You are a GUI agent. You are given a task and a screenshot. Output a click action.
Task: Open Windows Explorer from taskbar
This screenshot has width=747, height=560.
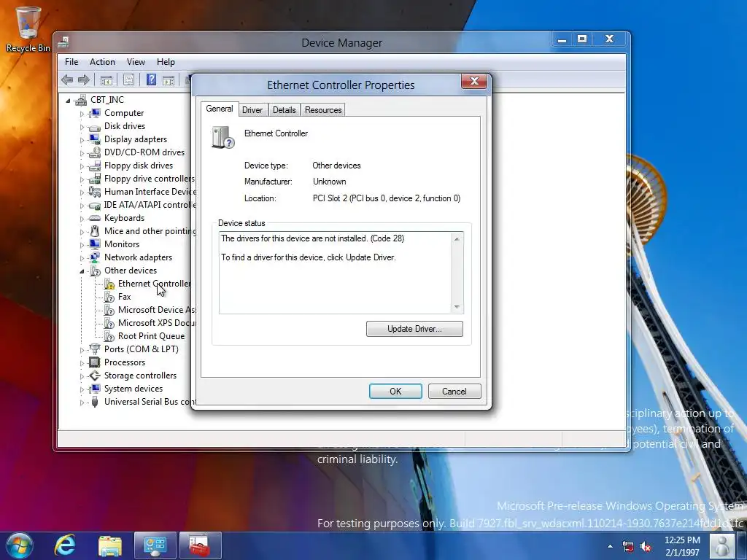click(110, 545)
